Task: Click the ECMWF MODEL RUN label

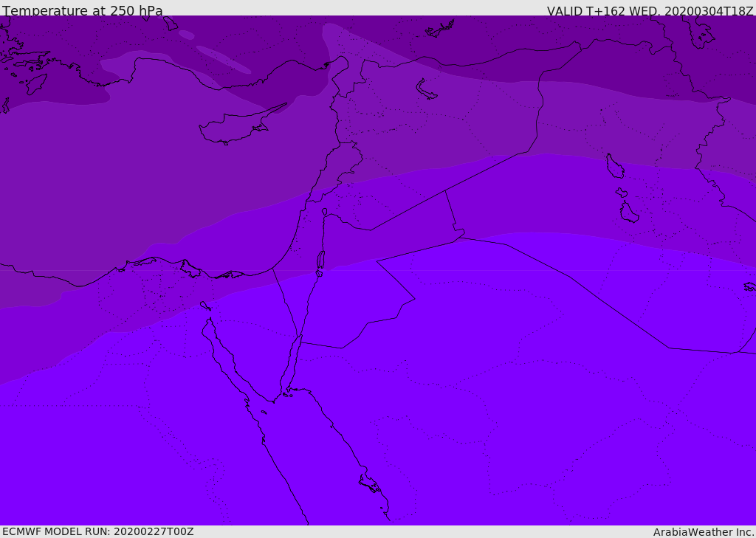Action: coord(97,531)
